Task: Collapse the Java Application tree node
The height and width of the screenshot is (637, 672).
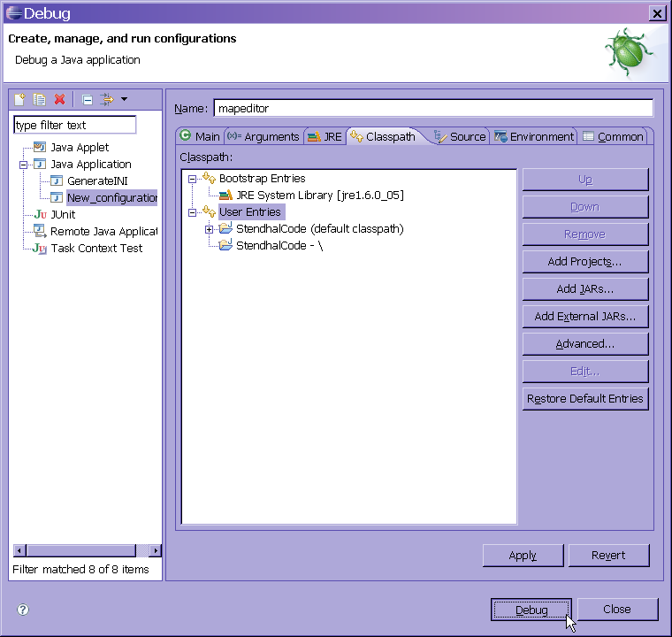Action: coord(24,165)
